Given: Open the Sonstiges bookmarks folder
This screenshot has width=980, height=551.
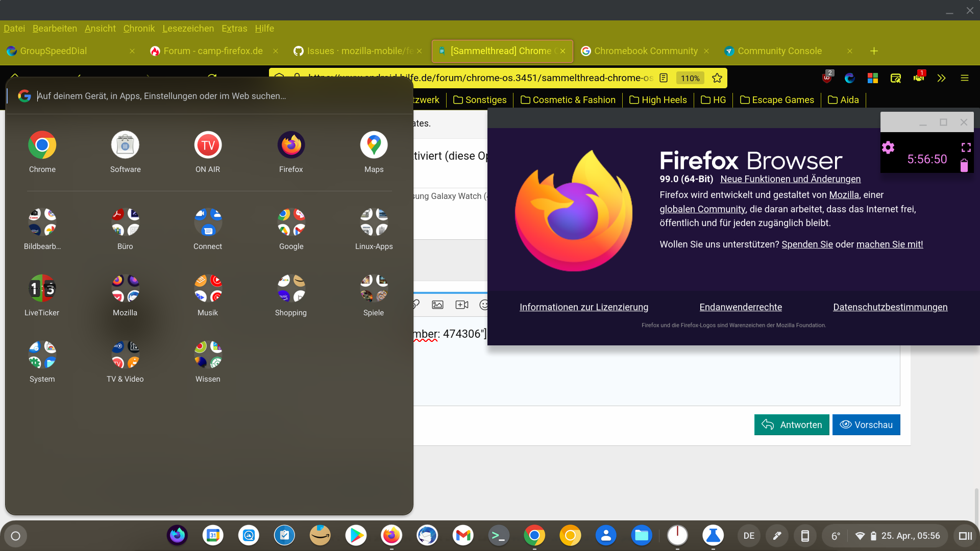Looking at the screenshot, I should (480, 100).
